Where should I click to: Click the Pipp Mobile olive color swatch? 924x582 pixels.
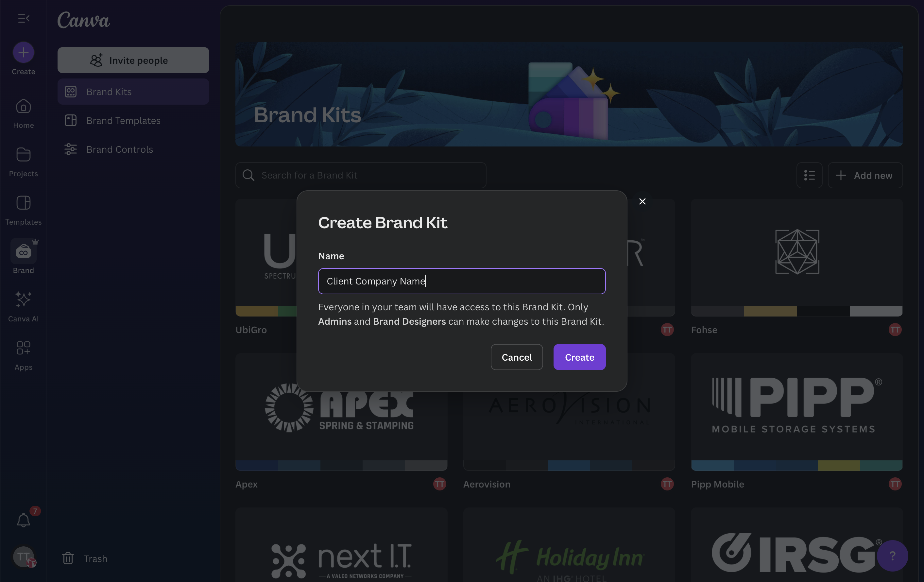[839, 465]
